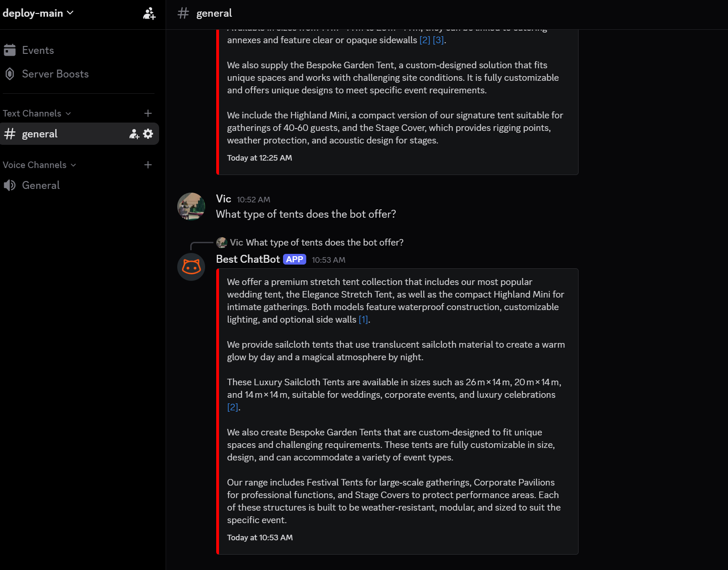The image size is (728, 570).
Task: Open citation link [2] under Luxury Sailcloth Tents
Action: (232, 407)
